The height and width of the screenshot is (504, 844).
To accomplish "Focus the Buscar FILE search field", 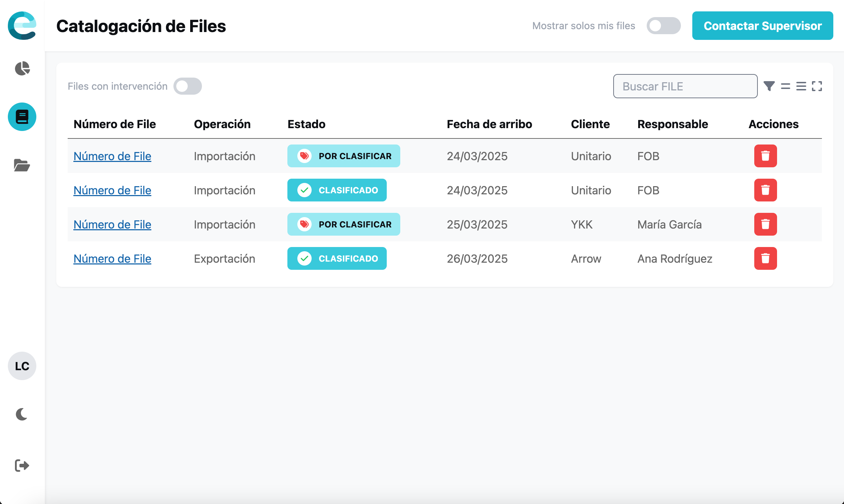I will point(685,86).
